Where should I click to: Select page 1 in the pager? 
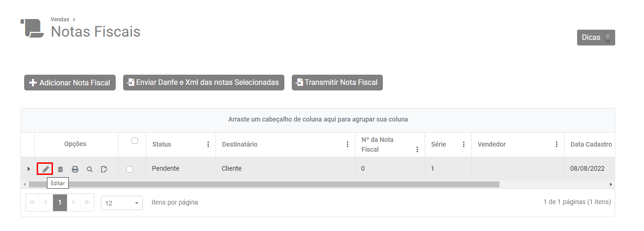point(60,203)
